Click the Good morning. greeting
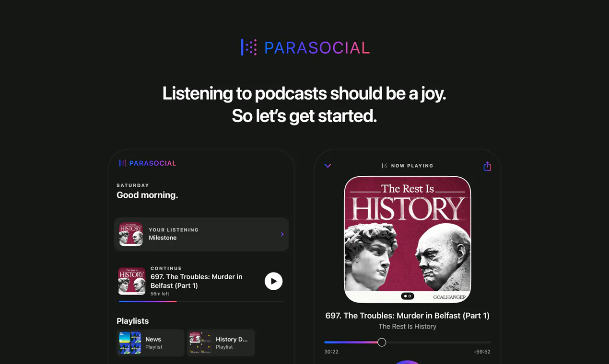This screenshot has height=364, width=609. (147, 195)
